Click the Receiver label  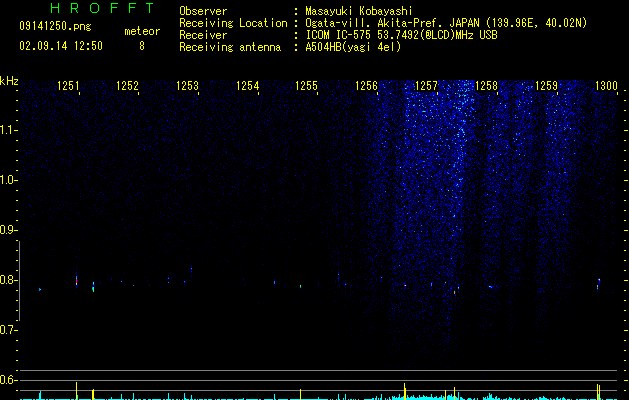203,35
